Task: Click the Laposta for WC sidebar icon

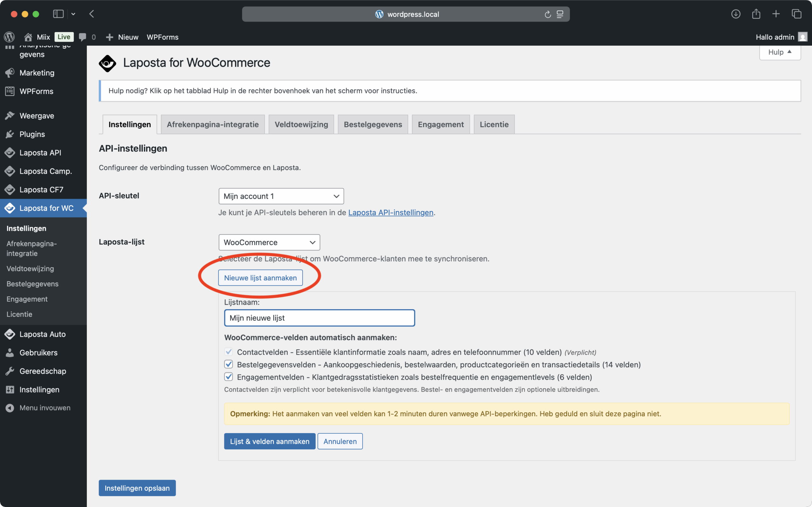Action: tap(10, 208)
